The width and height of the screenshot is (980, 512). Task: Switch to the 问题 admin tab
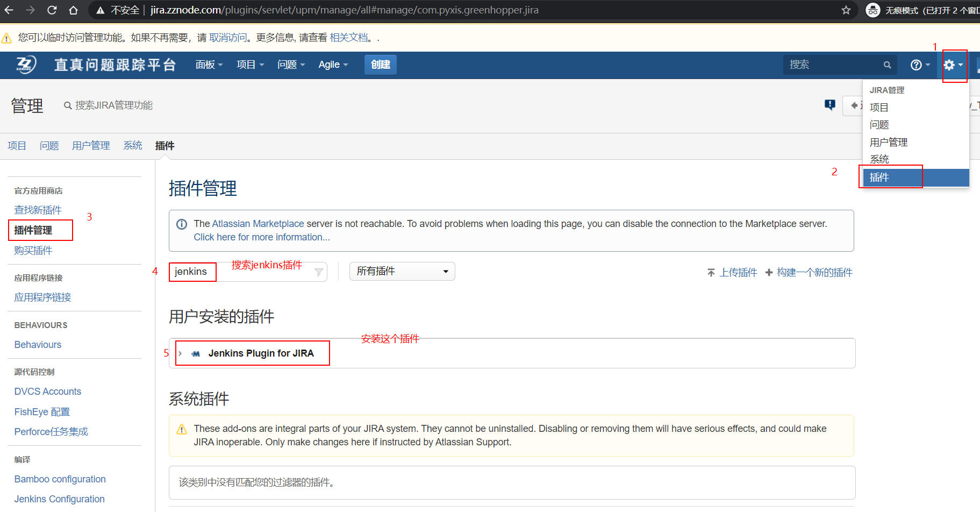click(x=49, y=146)
